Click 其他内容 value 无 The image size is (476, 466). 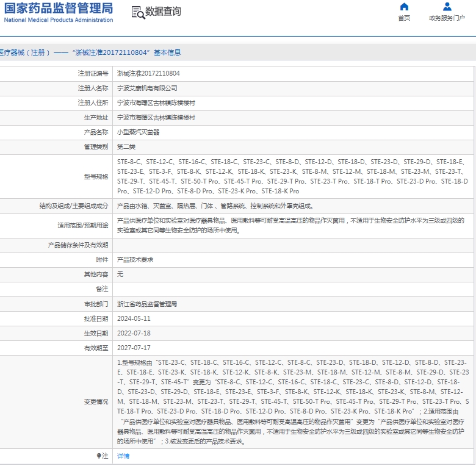(x=120, y=274)
